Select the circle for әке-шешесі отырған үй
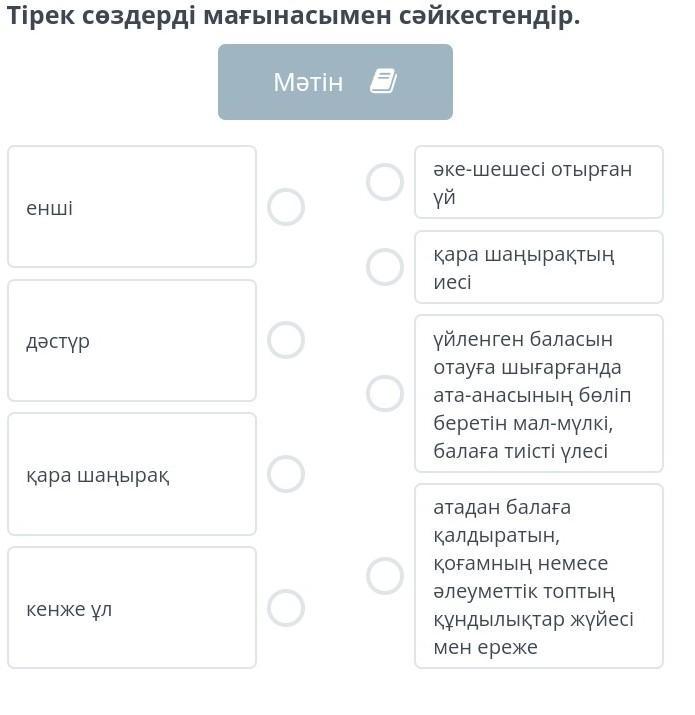 (385, 182)
